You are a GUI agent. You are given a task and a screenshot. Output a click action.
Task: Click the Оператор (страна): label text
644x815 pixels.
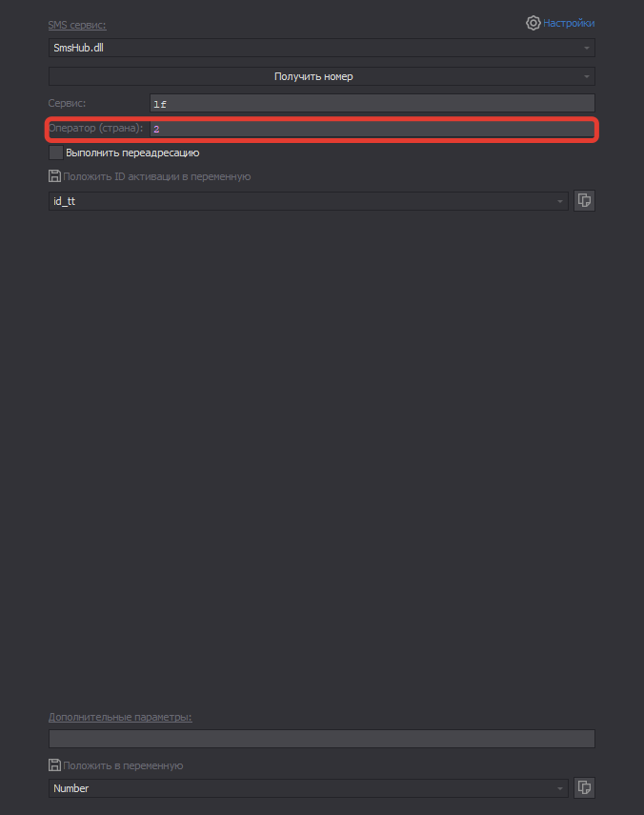[96, 128]
